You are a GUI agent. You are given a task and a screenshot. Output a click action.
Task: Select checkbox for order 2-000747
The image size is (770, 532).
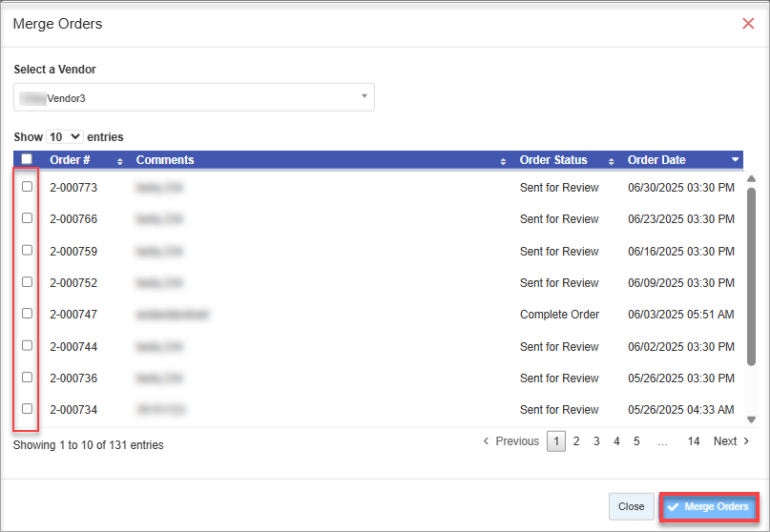pos(27,314)
